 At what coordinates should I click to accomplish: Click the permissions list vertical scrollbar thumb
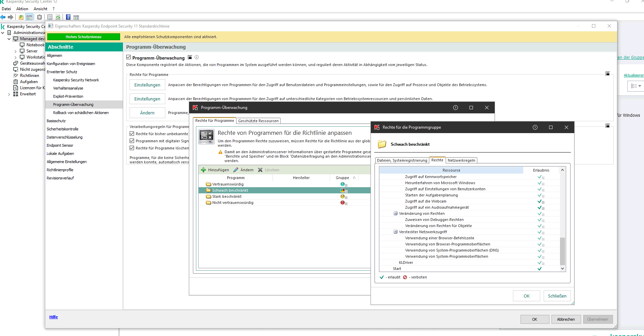(x=562, y=251)
